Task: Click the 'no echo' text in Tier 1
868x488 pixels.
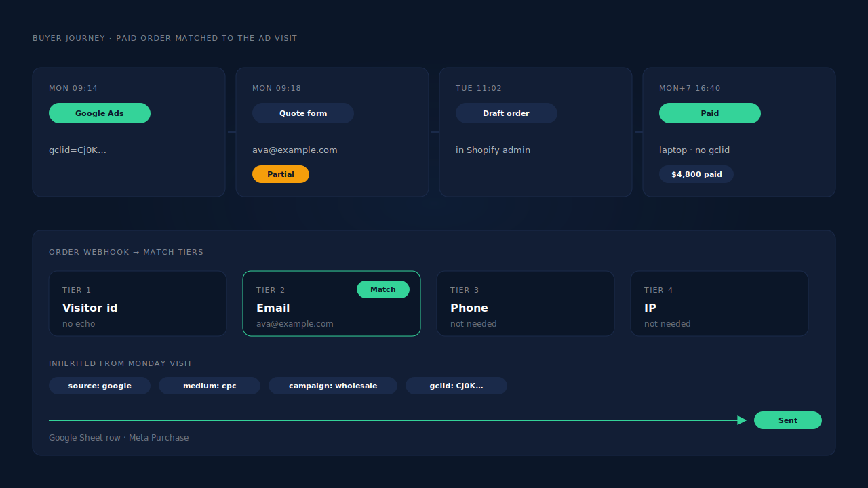Action: (79, 324)
